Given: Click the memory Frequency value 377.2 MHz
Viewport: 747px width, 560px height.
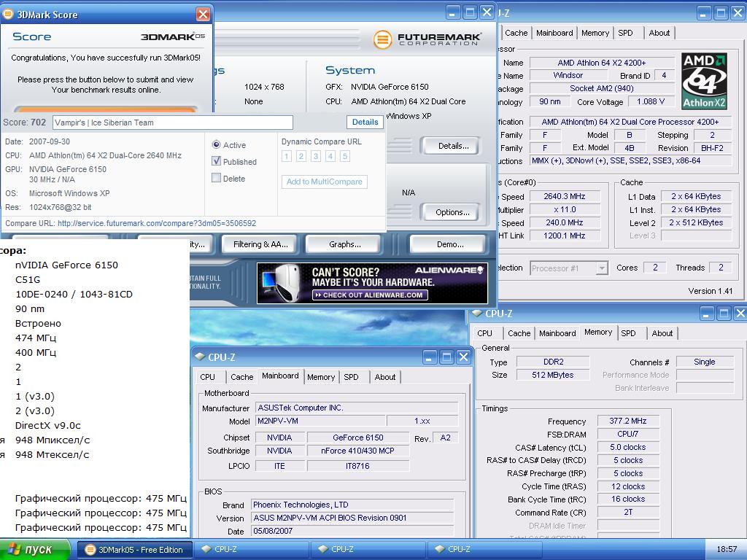Looking at the screenshot, I should (x=628, y=421).
